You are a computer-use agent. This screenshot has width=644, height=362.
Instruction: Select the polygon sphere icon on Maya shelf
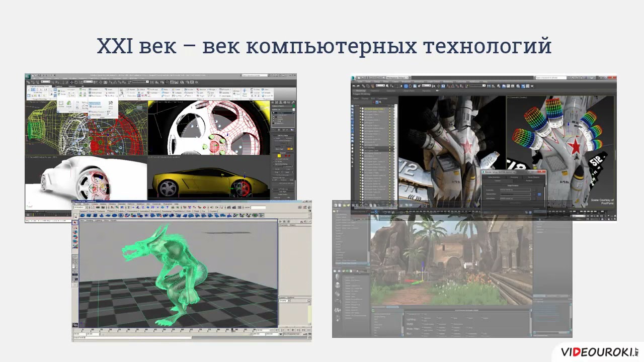point(83,215)
